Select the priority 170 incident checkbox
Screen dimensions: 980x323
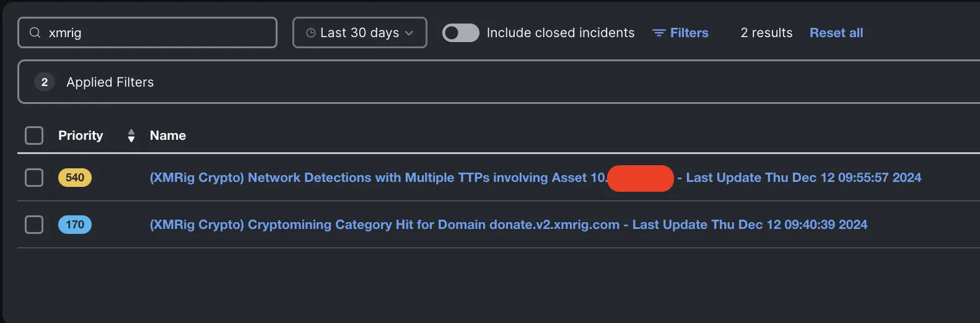(34, 225)
